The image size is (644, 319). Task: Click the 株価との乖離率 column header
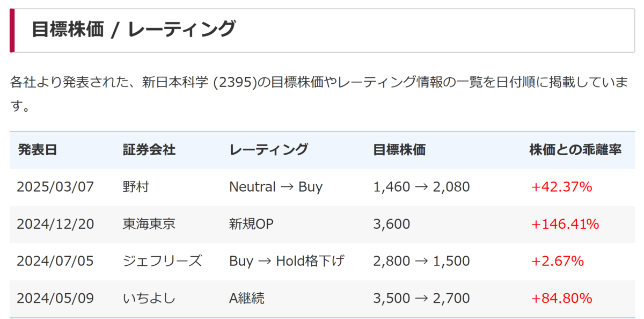pos(575,150)
